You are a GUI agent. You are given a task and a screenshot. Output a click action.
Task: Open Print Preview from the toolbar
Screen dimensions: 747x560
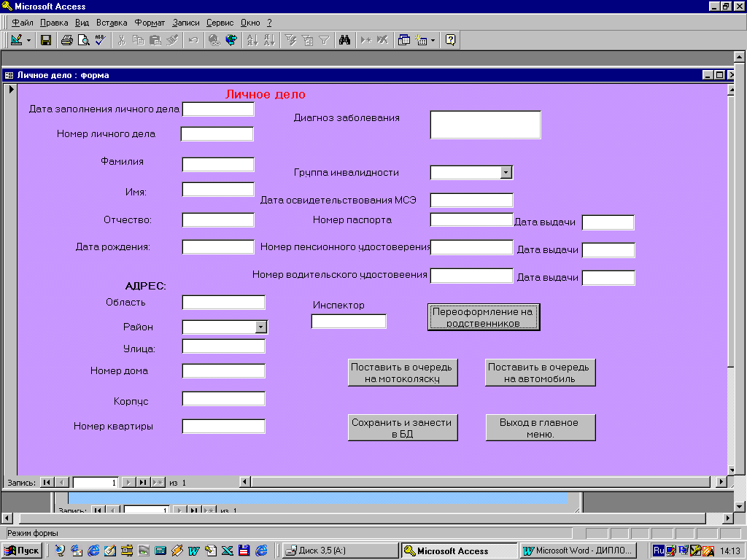click(x=84, y=40)
